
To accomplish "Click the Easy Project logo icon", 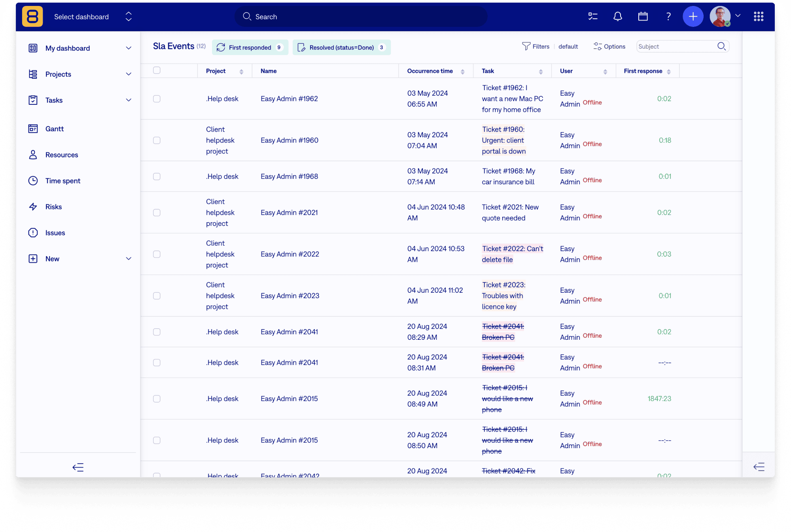I will click(32, 17).
